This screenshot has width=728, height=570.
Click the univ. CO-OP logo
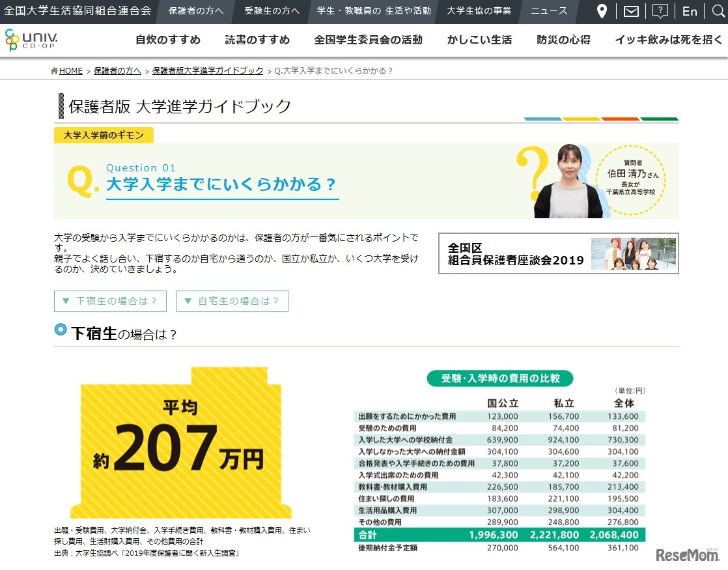click(31, 40)
